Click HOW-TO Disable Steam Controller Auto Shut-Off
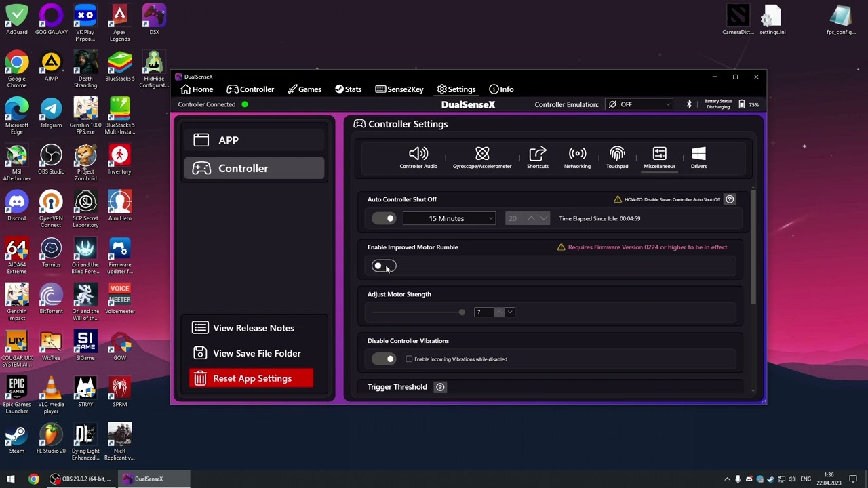This screenshot has width=868, height=488. (667, 199)
